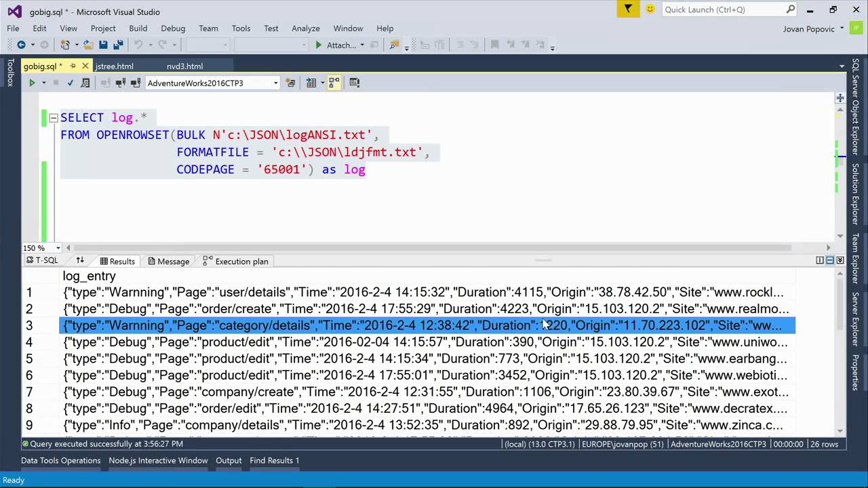This screenshot has height=488, width=868.
Task: Open the Debug menu
Action: click(173, 28)
